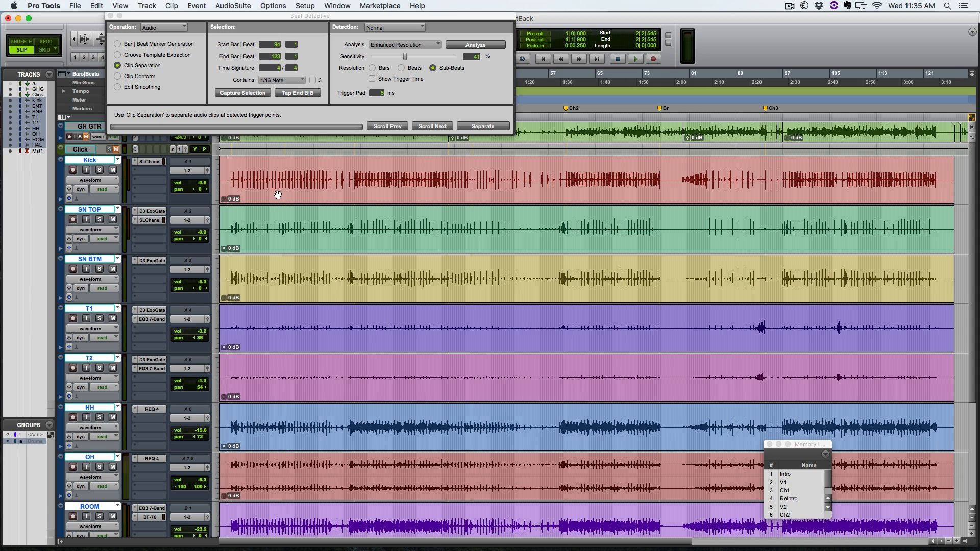This screenshot has height=551, width=980.
Task: Expand the Tempo ruler triangle
Action: (x=64, y=91)
